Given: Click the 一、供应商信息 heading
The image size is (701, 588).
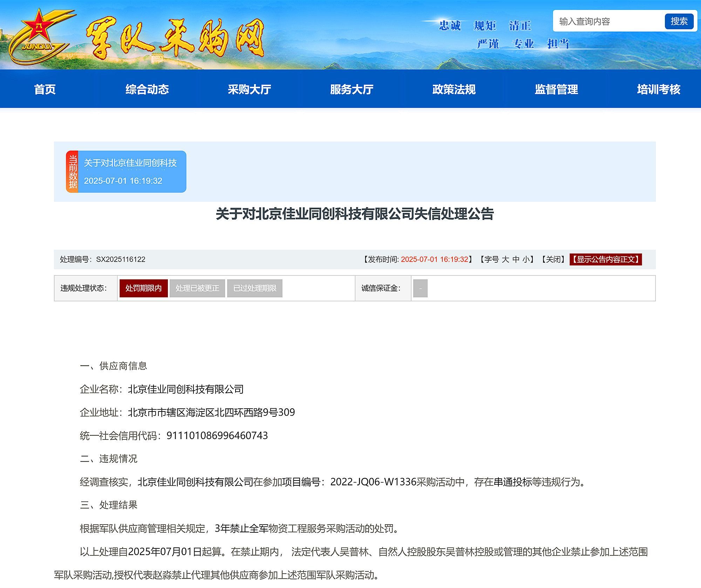Looking at the screenshot, I should coord(113,366).
